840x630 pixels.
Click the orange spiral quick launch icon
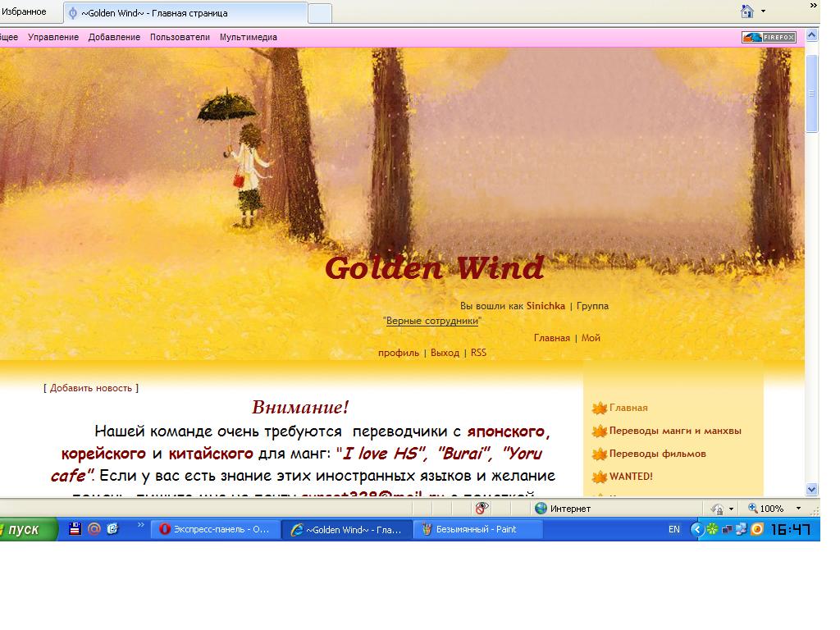(94, 529)
